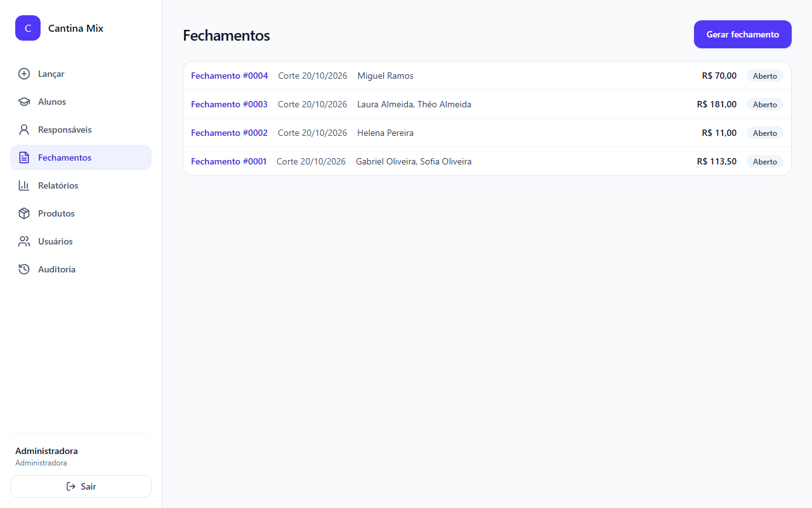Open the Fechamento #0003 link

[x=229, y=104]
